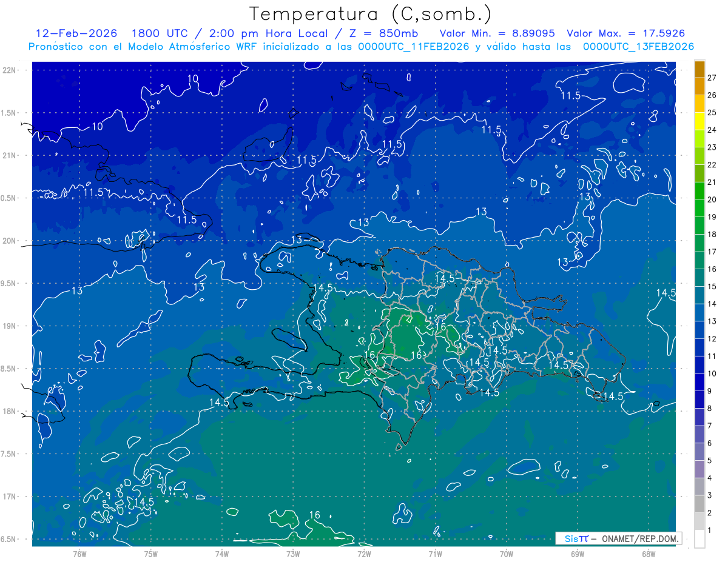Click the '72W' longitude axis label
728x562 pixels.
click(364, 554)
